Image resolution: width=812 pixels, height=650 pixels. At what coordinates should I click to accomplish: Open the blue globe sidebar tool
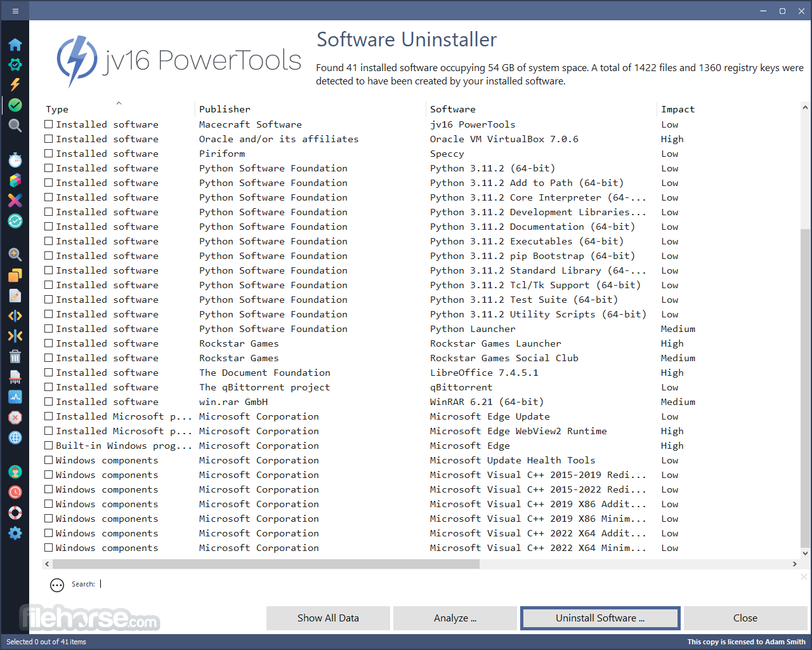click(15, 437)
